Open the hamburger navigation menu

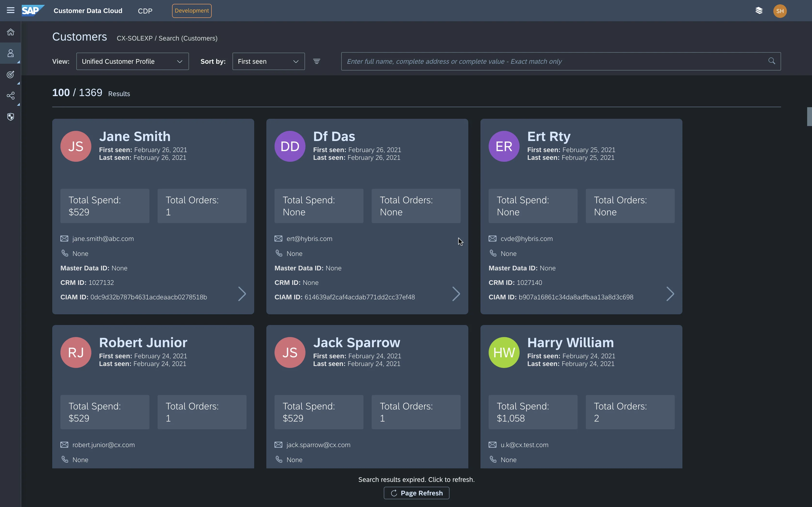pyautogui.click(x=10, y=10)
